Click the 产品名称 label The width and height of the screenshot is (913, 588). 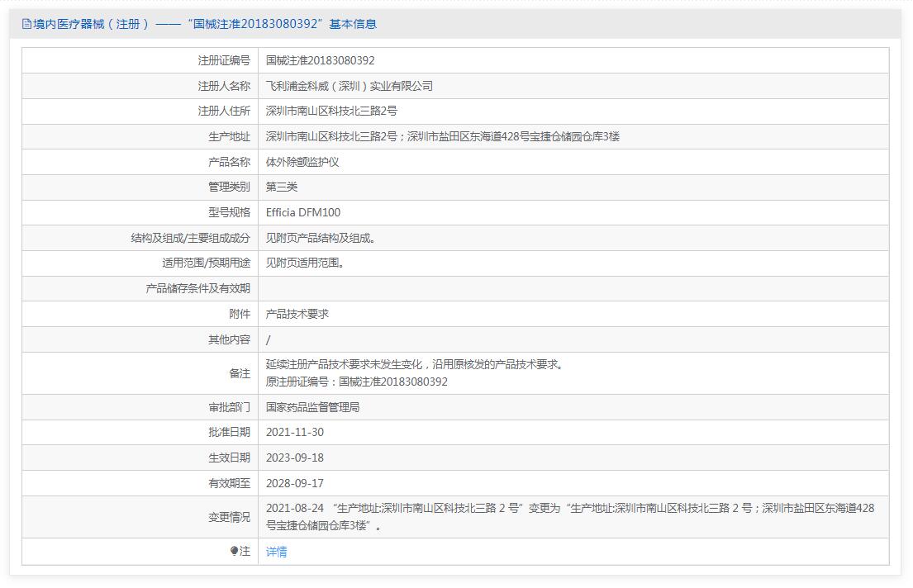pyautogui.click(x=229, y=162)
